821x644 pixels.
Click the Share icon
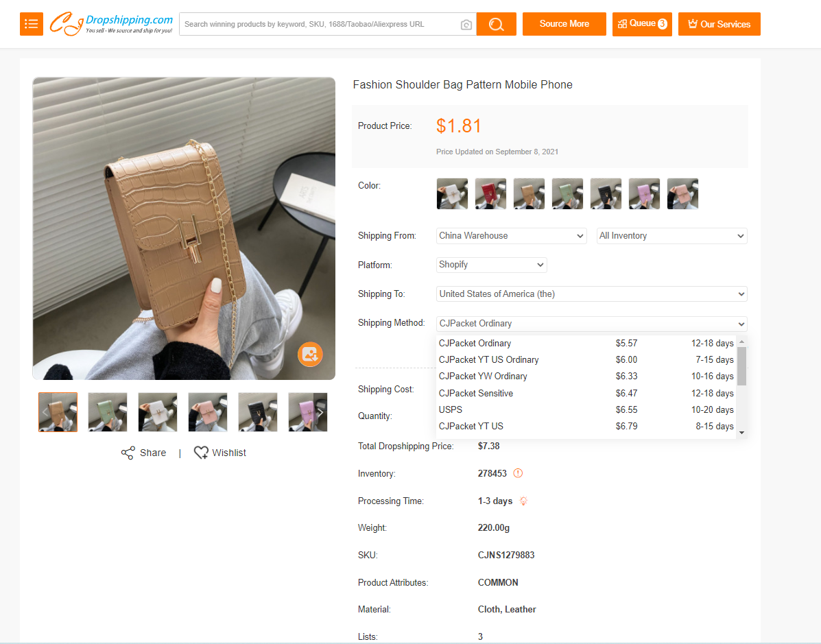pyautogui.click(x=128, y=453)
